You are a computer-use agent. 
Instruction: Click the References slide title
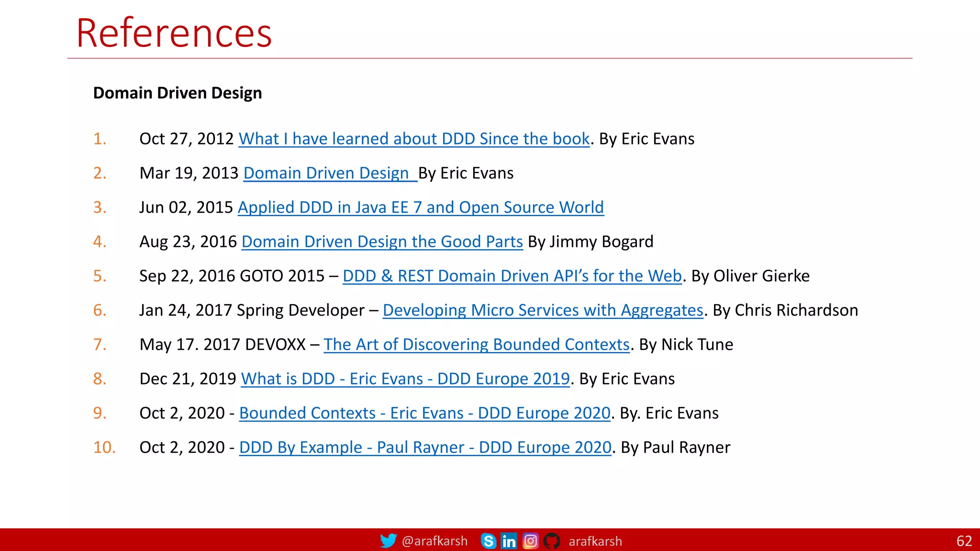(174, 33)
